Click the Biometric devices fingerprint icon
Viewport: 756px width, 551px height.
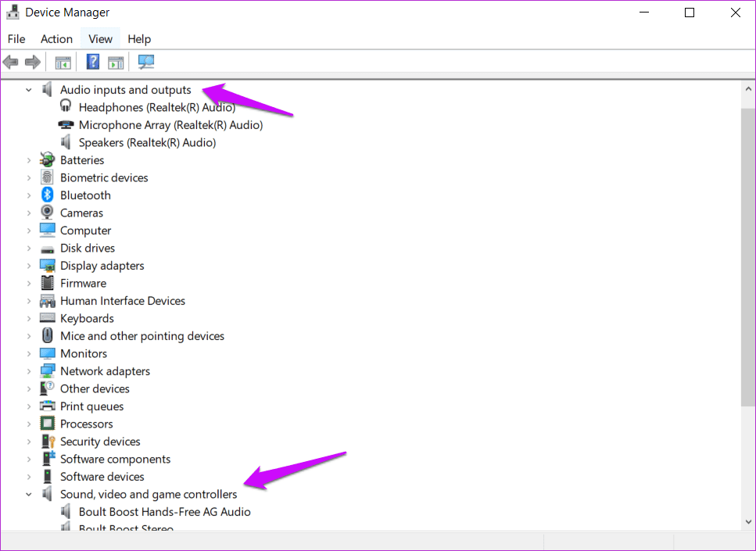coord(47,177)
